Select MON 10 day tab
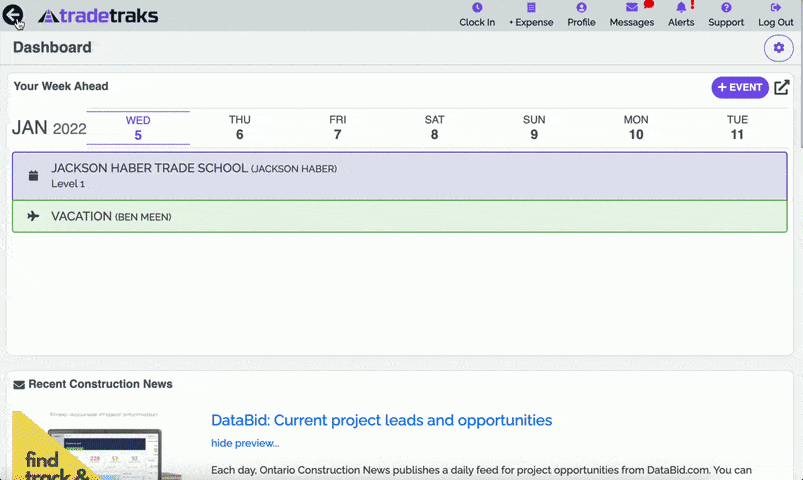 tap(636, 128)
